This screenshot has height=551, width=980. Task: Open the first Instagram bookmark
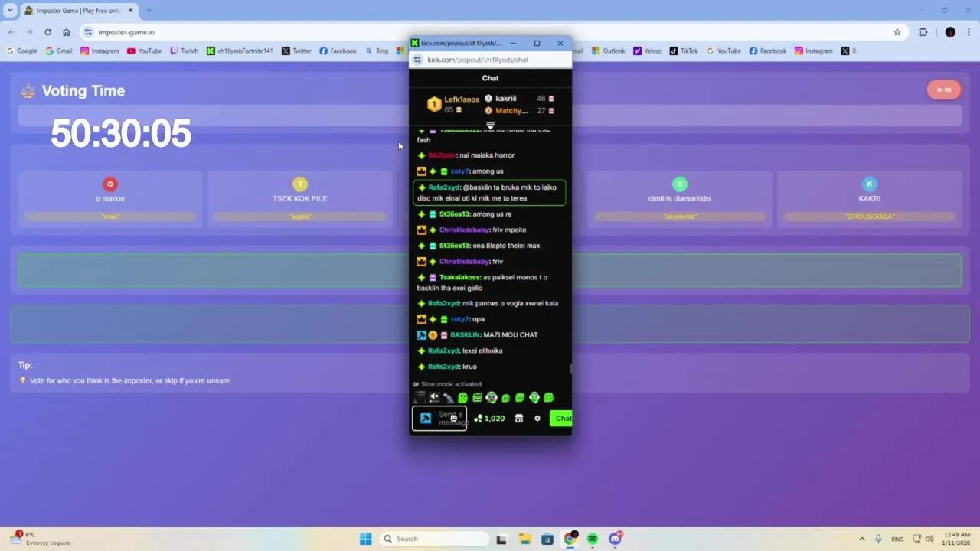click(x=100, y=51)
